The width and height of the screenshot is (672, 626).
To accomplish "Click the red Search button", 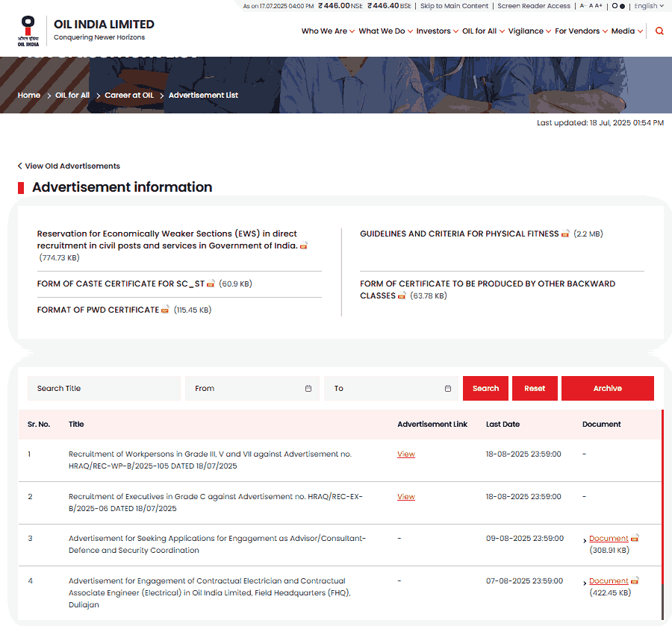I will [x=485, y=389].
